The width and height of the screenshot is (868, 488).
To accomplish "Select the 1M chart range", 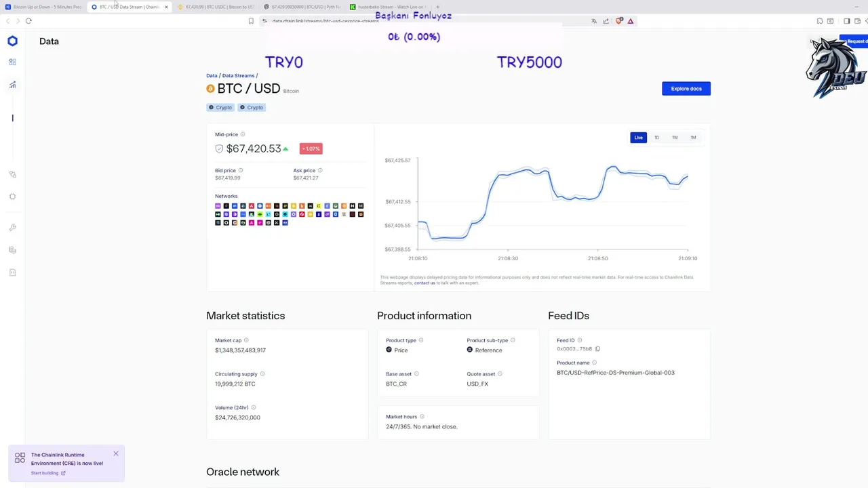I will point(693,138).
